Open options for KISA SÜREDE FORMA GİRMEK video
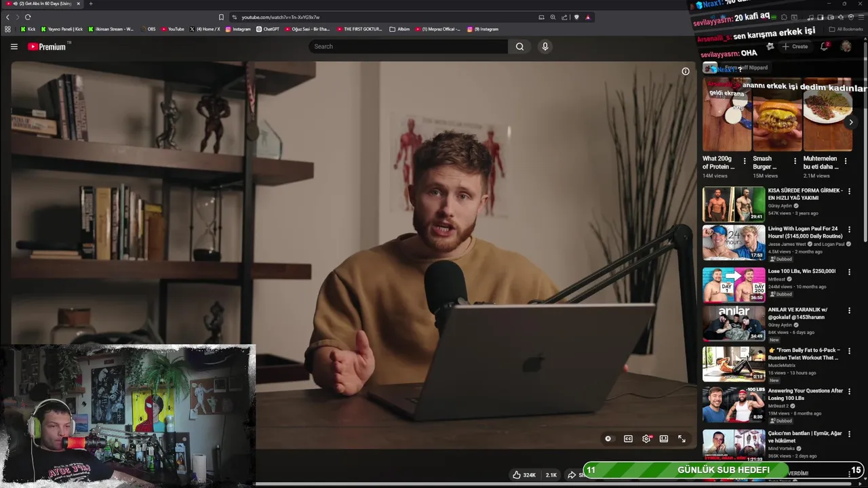The height and width of the screenshot is (488, 868). point(849,192)
